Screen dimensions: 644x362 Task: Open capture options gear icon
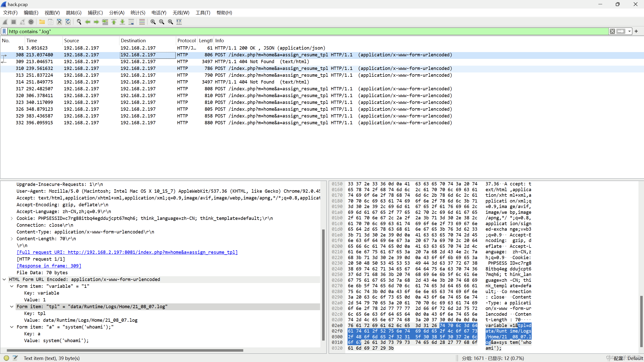click(x=31, y=22)
